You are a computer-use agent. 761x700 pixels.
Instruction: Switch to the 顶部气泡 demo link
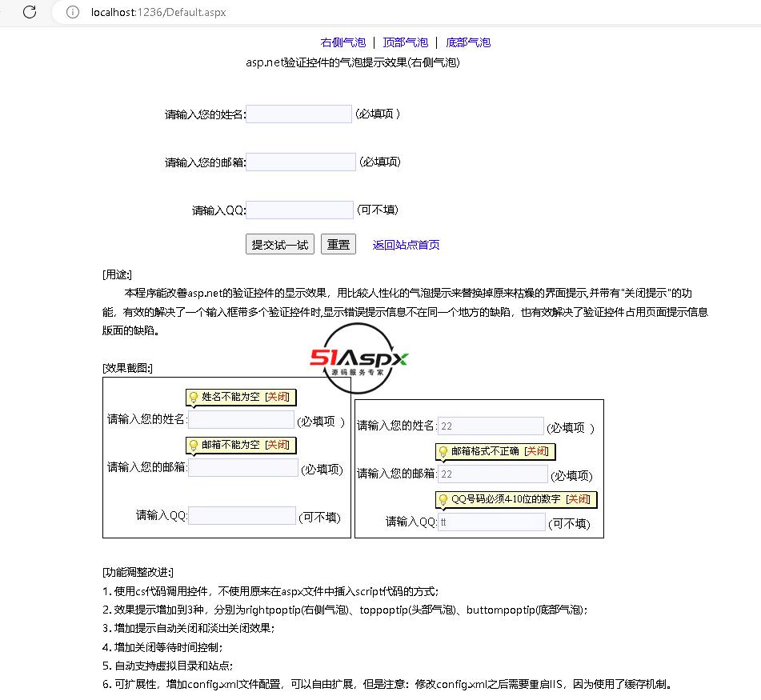[x=405, y=42]
